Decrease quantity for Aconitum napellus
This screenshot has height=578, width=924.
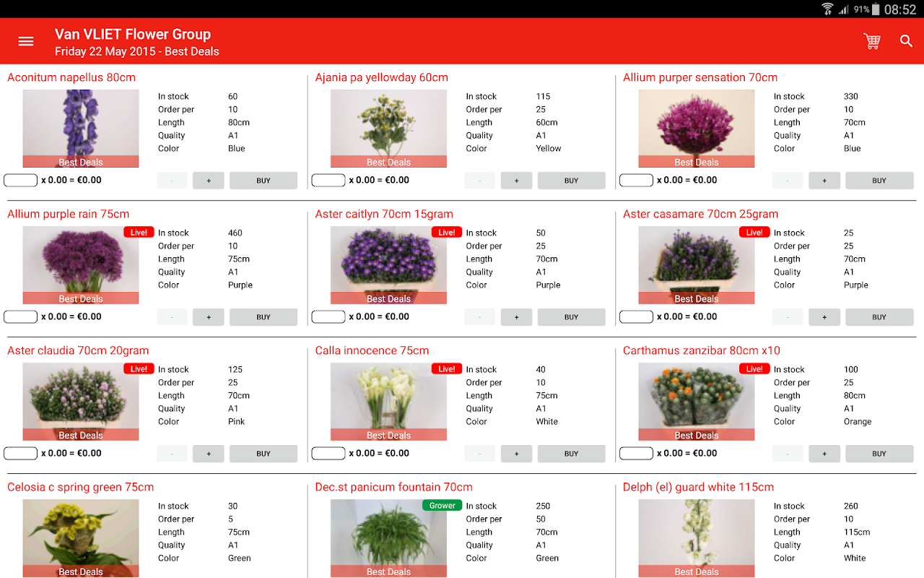tap(172, 181)
